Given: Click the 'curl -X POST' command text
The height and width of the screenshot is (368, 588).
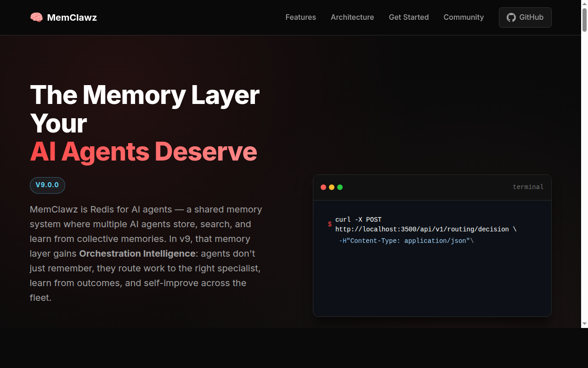Looking at the screenshot, I should click(x=358, y=219).
